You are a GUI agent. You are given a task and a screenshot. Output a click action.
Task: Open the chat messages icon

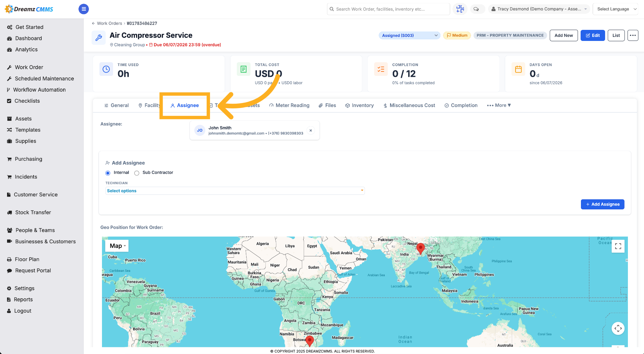pyautogui.click(x=476, y=9)
